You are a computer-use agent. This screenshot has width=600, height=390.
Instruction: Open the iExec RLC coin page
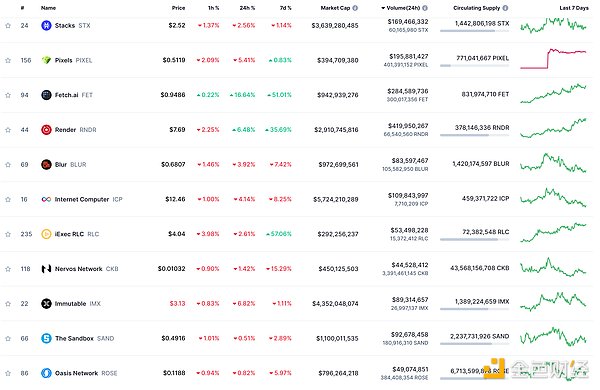point(70,234)
